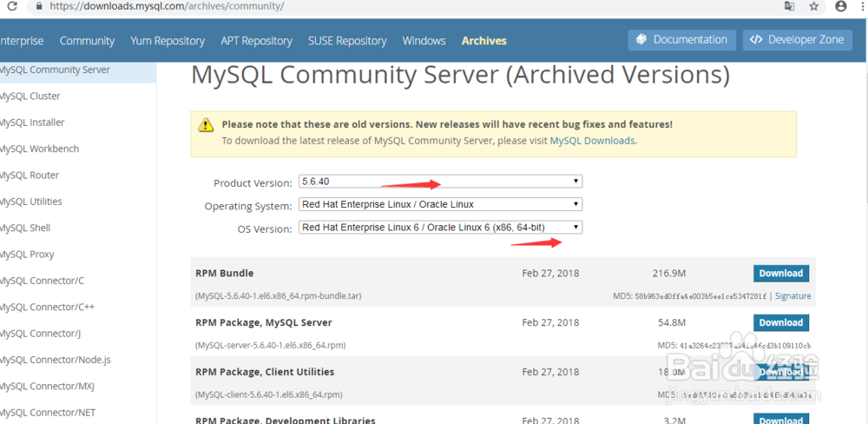The image size is (868, 424).
Task: Open the SUSE Repository nav tab
Action: pyautogui.click(x=347, y=41)
